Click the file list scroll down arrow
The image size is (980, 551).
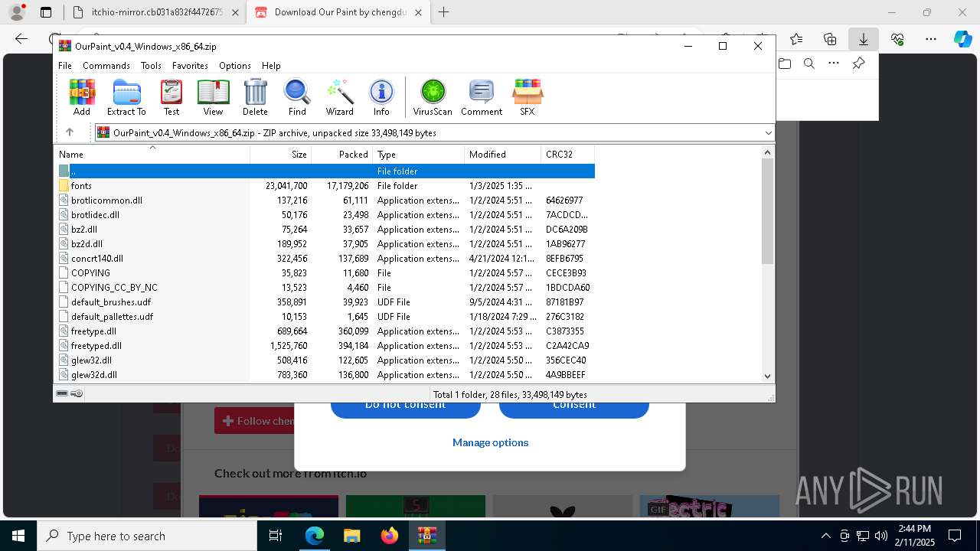tap(768, 376)
